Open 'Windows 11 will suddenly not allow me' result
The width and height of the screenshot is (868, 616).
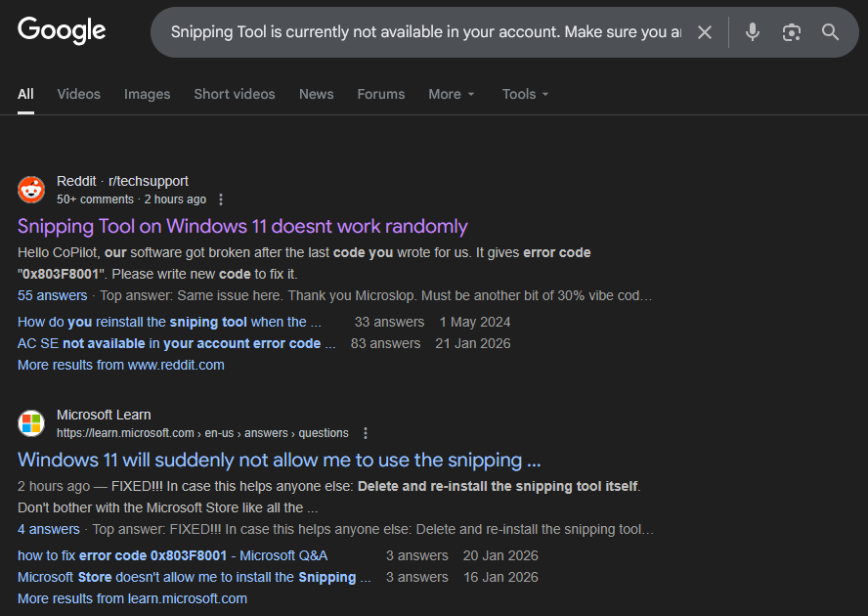click(279, 460)
